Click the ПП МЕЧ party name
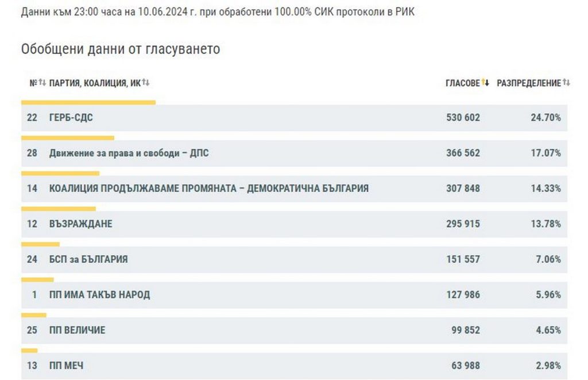This screenshot has height=380, width=588. point(67,366)
